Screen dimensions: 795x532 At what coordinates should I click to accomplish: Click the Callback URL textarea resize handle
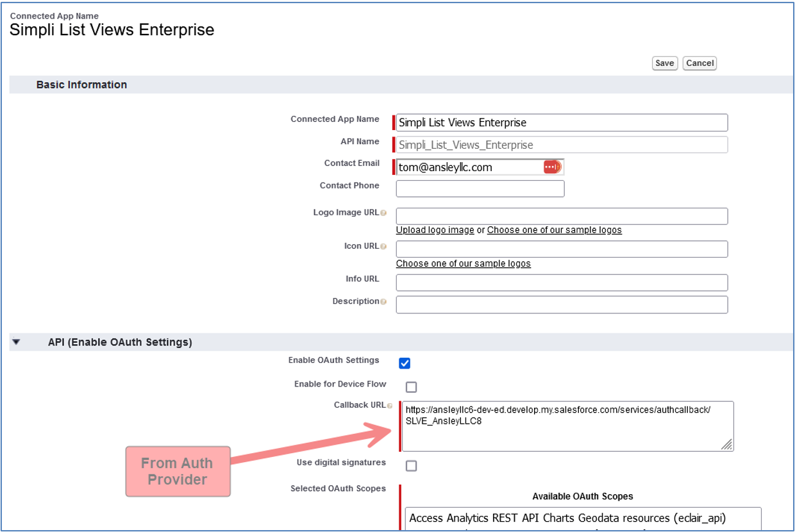[727, 445]
